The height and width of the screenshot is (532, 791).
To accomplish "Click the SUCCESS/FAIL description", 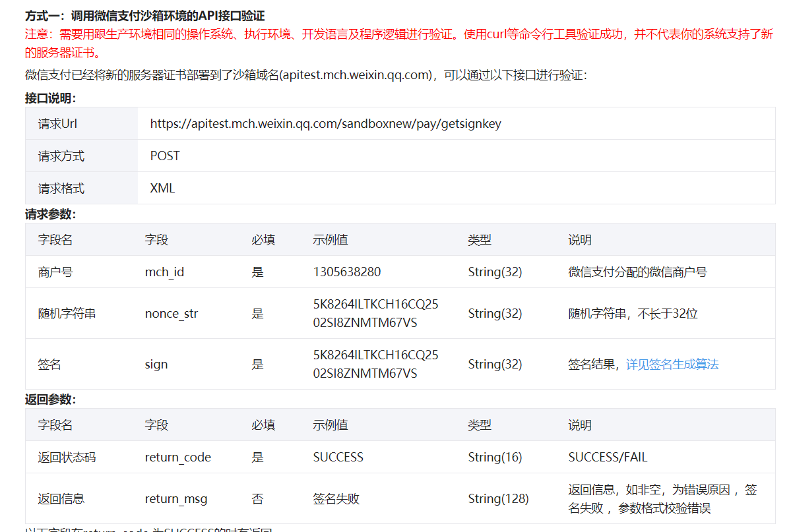I will pyautogui.click(x=608, y=458).
